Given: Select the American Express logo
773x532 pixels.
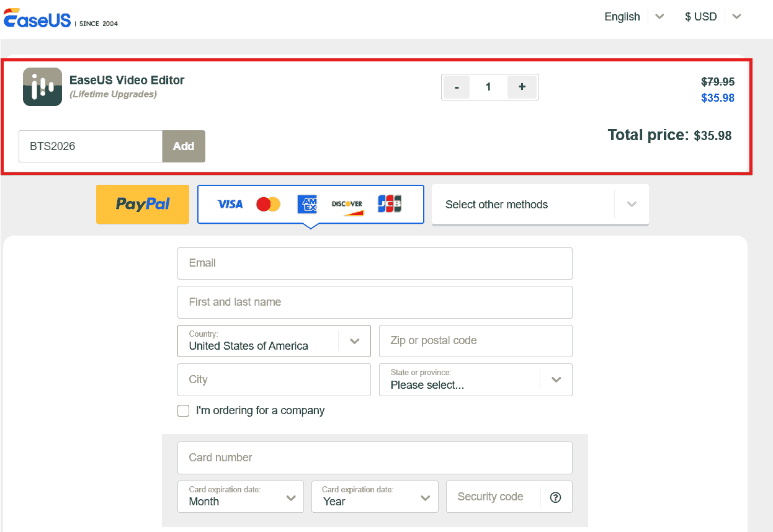Looking at the screenshot, I should pos(307,204).
